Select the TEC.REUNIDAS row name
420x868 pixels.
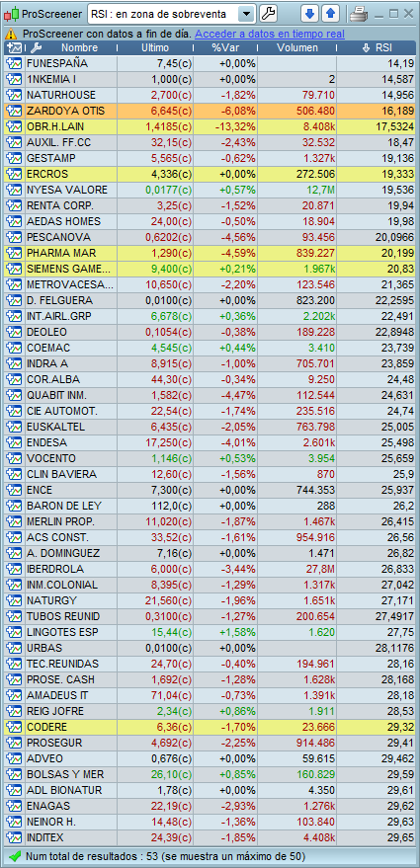click(x=62, y=664)
